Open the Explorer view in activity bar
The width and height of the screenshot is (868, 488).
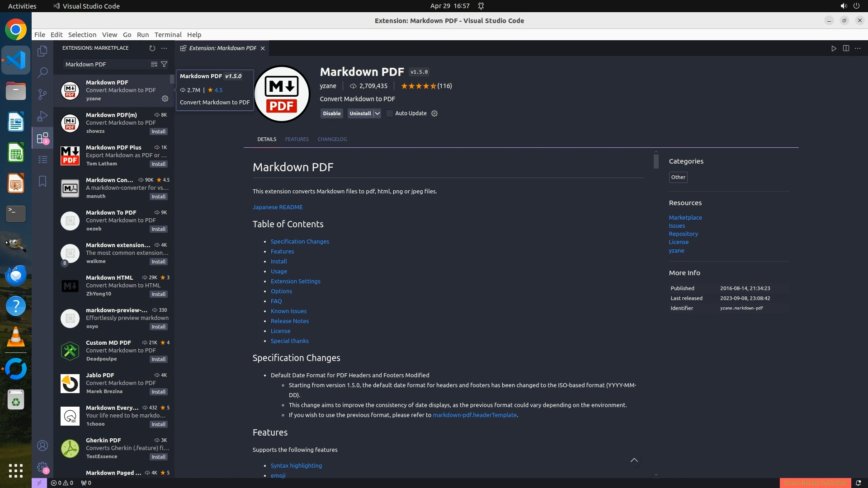pos(42,51)
